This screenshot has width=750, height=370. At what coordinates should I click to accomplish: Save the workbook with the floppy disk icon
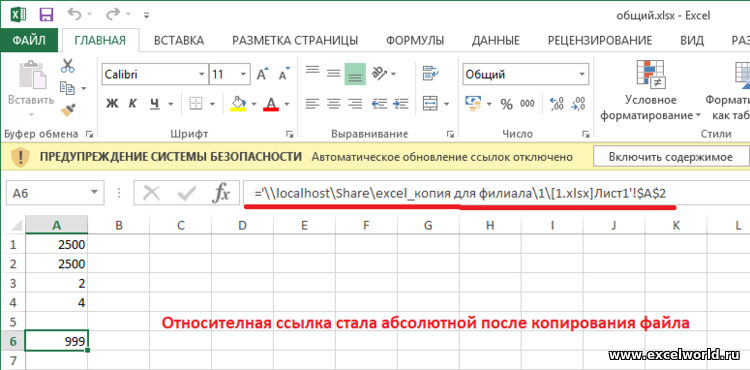[46, 14]
